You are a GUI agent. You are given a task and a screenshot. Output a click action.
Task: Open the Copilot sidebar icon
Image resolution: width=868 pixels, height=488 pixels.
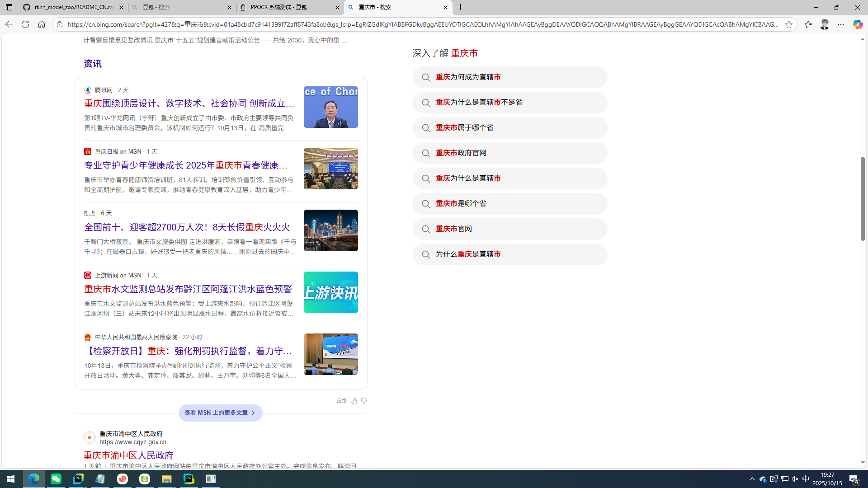coord(858,24)
